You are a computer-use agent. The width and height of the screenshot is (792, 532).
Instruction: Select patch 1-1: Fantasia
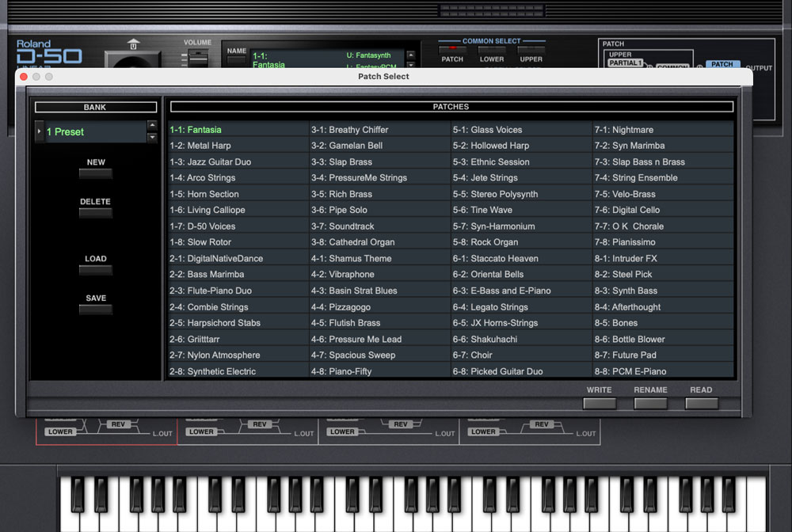tap(238, 130)
